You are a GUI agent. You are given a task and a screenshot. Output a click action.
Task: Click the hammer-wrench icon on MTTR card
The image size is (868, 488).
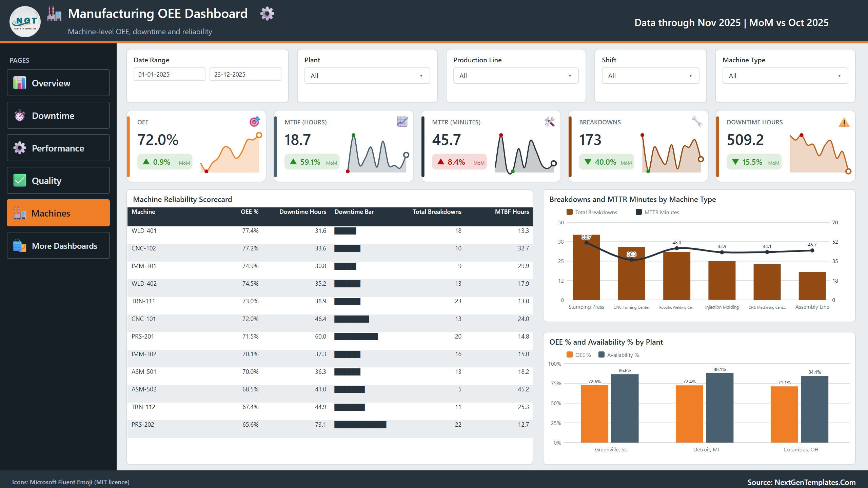pos(549,121)
